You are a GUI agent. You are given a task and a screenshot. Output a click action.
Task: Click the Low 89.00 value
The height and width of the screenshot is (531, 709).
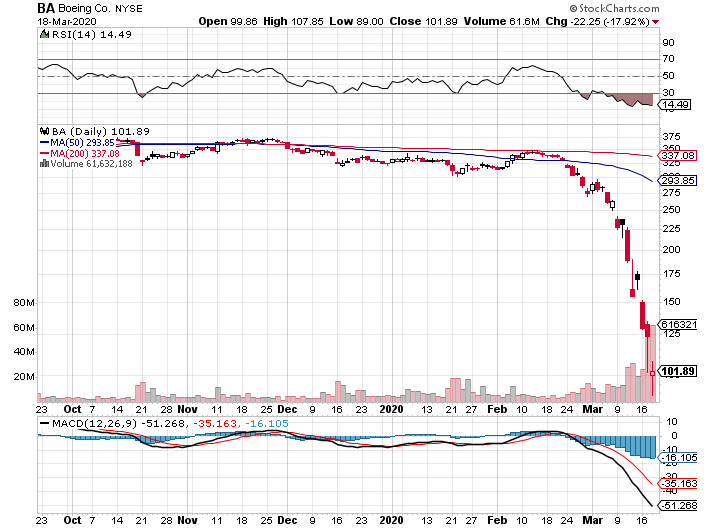pyautogui.click(x=356, y=22)
